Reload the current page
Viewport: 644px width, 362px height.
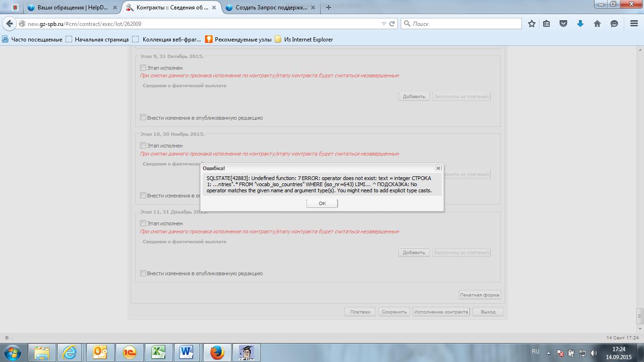coord(392,24)
